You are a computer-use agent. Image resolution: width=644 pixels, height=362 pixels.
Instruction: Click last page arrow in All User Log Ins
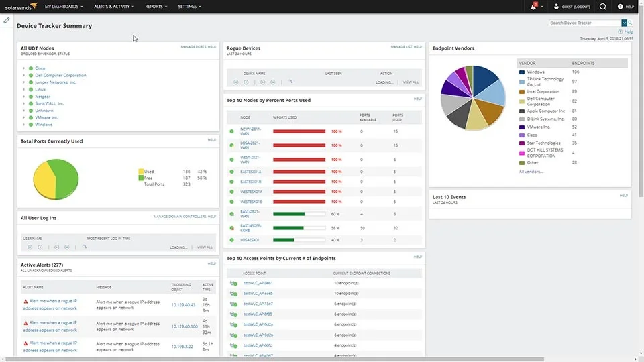tap(66, 247)
